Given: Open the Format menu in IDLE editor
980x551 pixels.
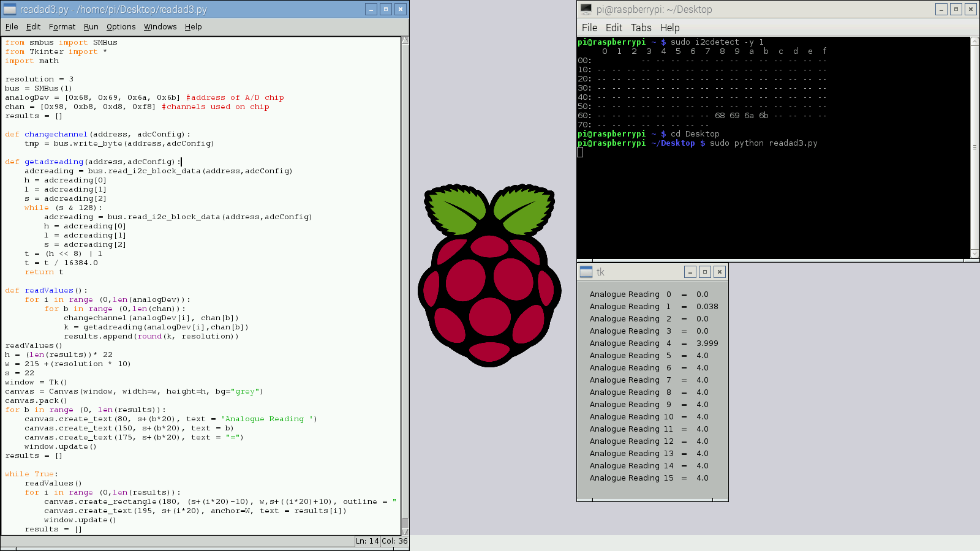Looking at the screenshot, I should (62, 27).
